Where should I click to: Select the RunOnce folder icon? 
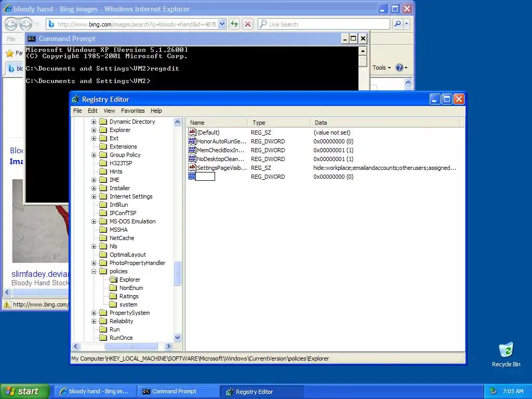pyautogui.click(x=103, y=338)
